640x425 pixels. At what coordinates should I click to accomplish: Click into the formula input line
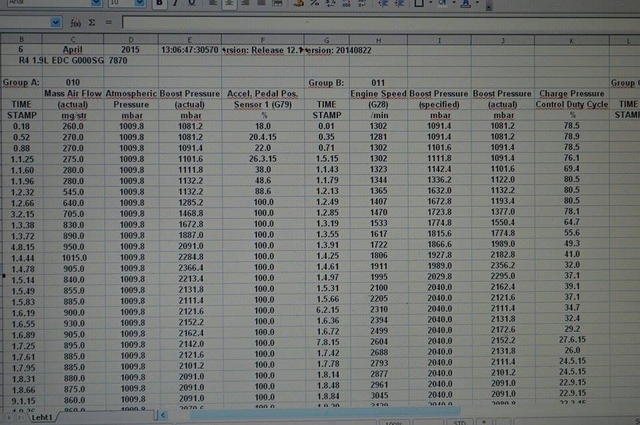pos(380,22)
